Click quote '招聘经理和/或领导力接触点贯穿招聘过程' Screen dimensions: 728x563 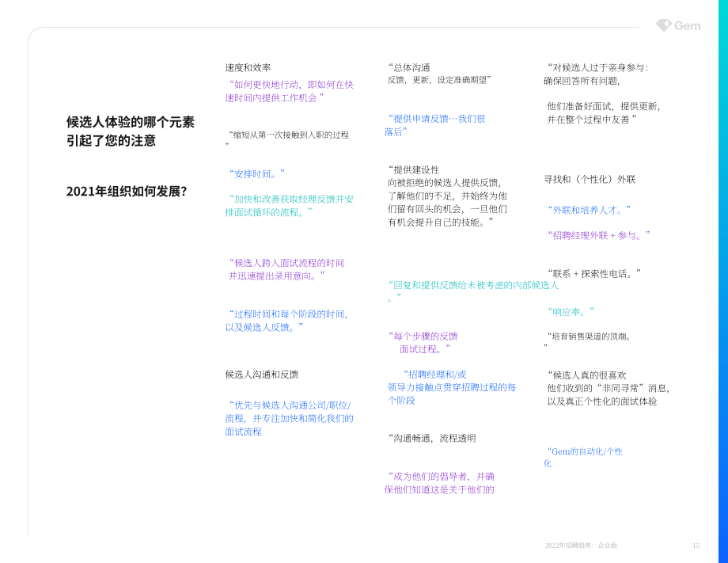[451, 387]
